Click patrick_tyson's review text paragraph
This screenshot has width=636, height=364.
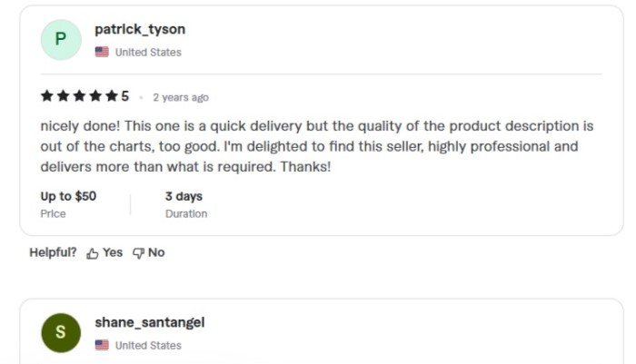[x=316, y=146]
